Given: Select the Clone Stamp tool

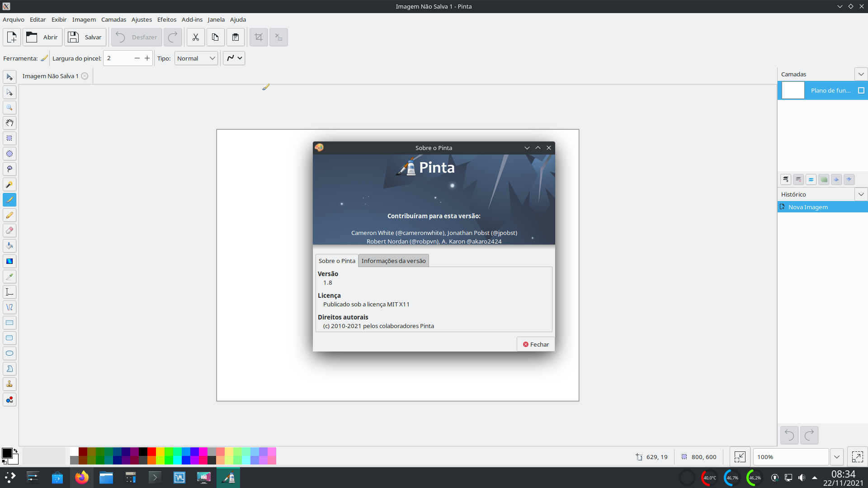Looking at the screenshot, I should click(9, 384).
